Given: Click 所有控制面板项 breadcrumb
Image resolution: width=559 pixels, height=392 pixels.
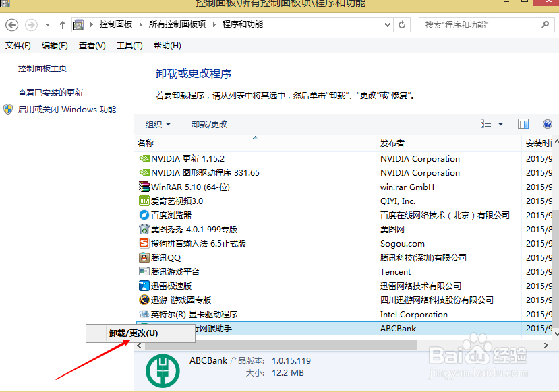Looking at the screenshot, I should point(177,24).
